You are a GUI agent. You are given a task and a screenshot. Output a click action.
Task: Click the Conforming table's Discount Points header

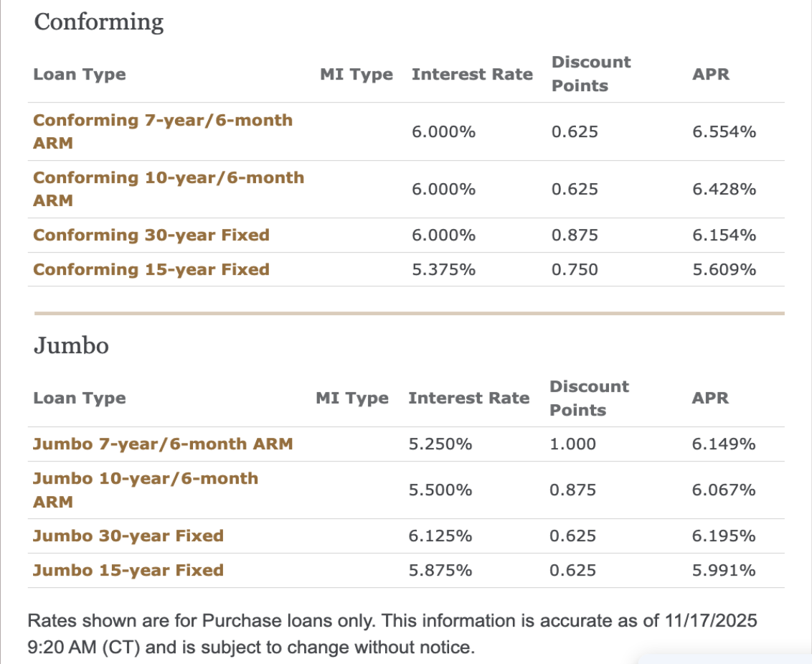590,74
